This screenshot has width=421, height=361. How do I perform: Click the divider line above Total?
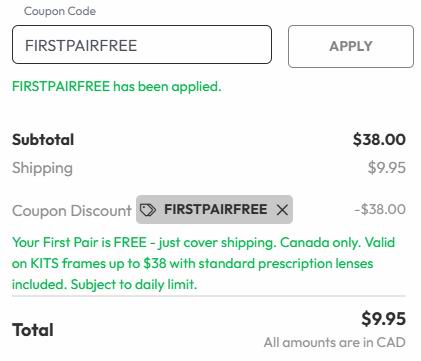coord(209,296)
